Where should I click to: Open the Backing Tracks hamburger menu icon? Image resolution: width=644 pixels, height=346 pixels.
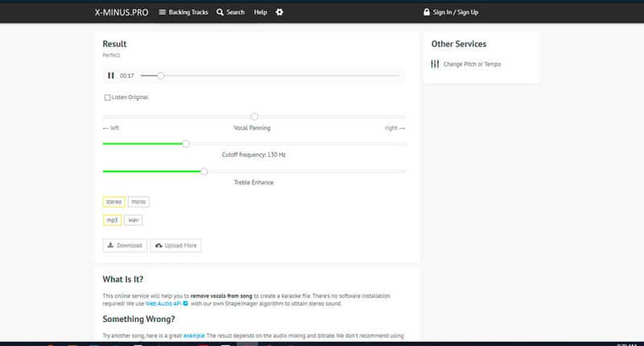163,12
